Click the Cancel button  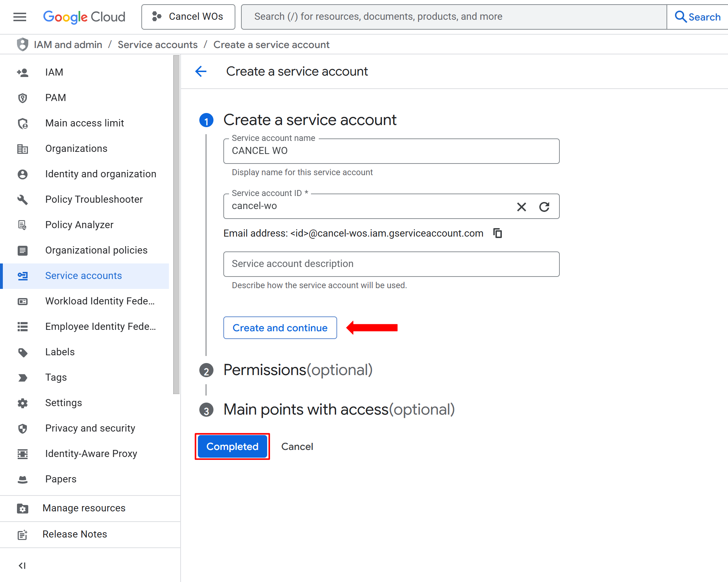pyautogui.click(x=297, y=447)
